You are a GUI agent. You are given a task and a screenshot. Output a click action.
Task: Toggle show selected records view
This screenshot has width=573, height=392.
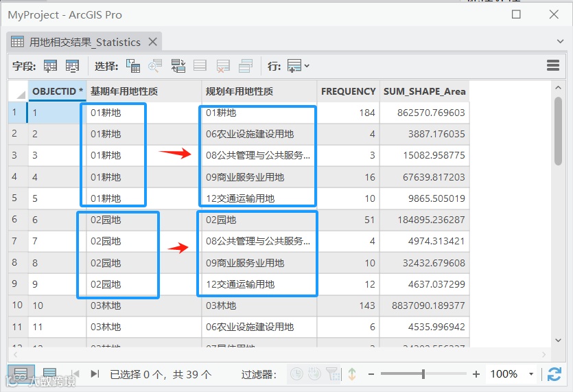49,373
